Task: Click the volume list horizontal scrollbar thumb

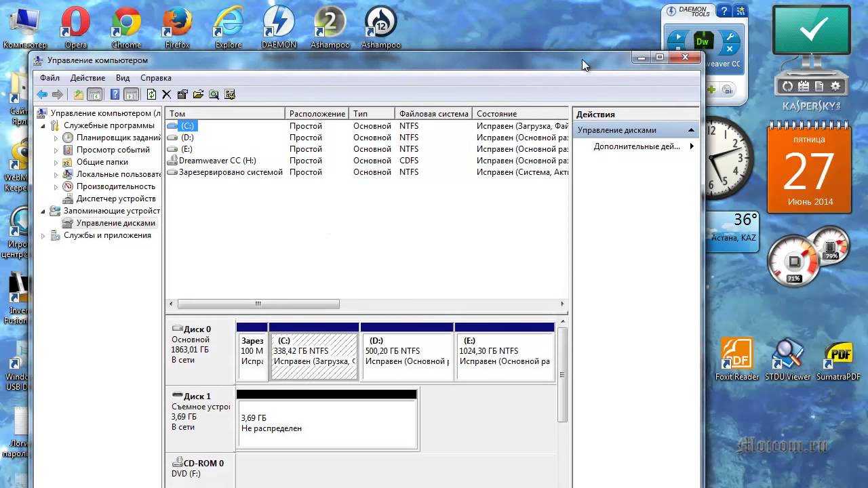Action: point(258,304)
